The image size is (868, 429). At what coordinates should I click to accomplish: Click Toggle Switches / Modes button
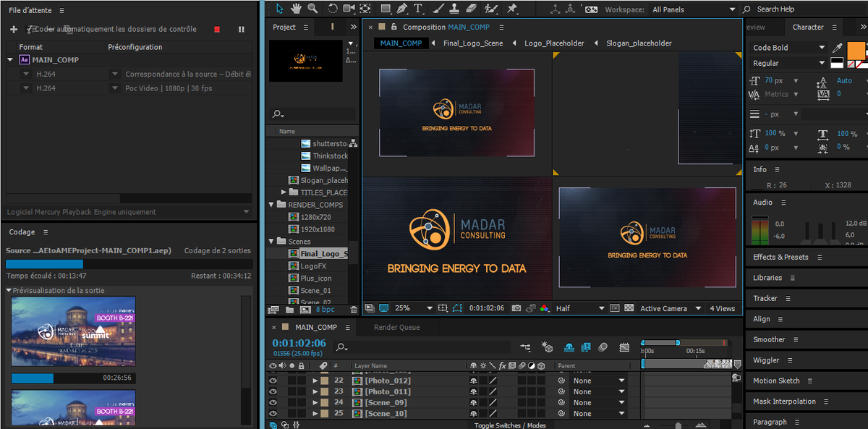click(510, 425)
